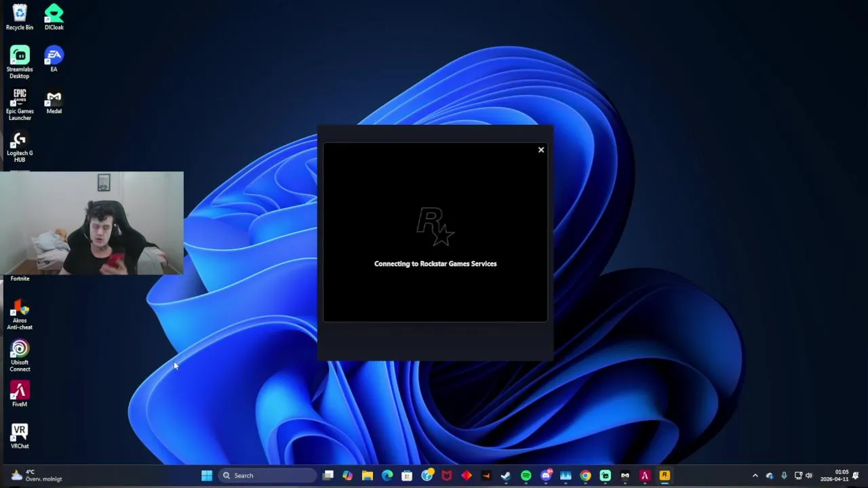Screen dimensions: 868x488
Task: Select the Ubisoft Connect desktop shortcut
Action: (20, 357)
